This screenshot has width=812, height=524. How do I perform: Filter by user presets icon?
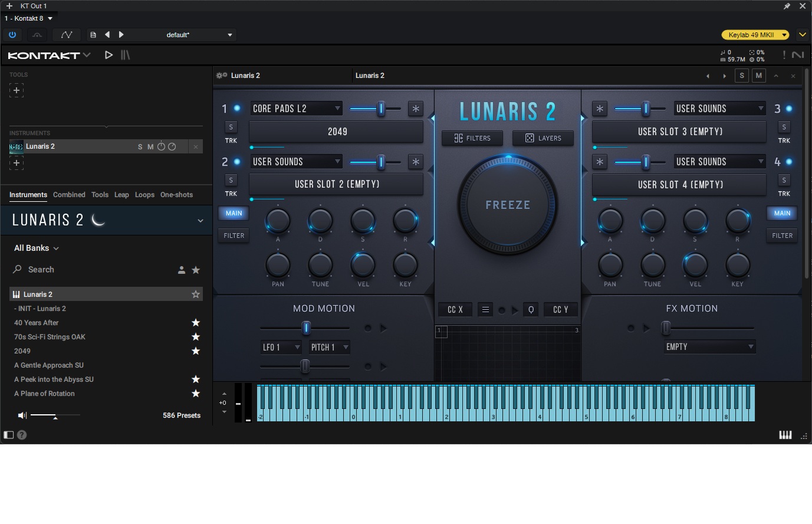[x=182, y=270]
